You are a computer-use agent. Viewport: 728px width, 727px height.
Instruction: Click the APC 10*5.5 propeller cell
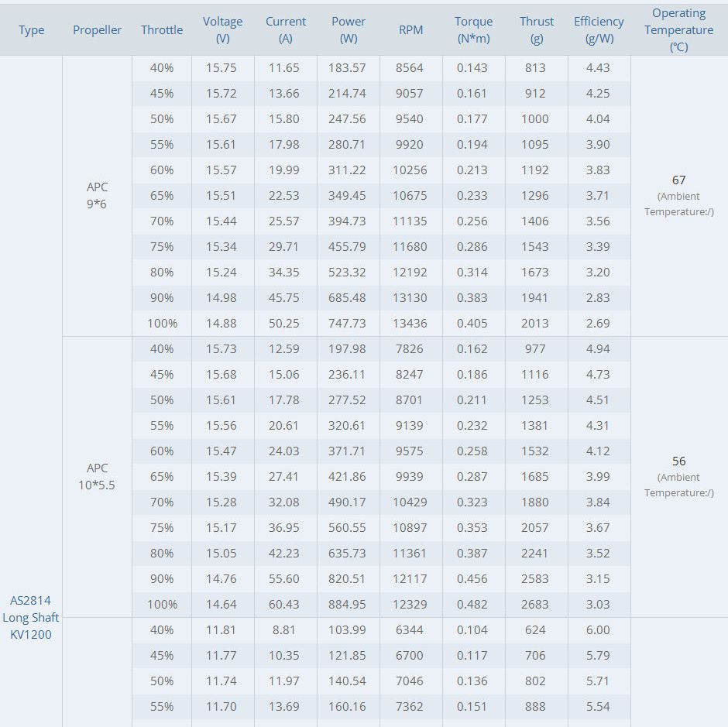[x=98, y=477]
